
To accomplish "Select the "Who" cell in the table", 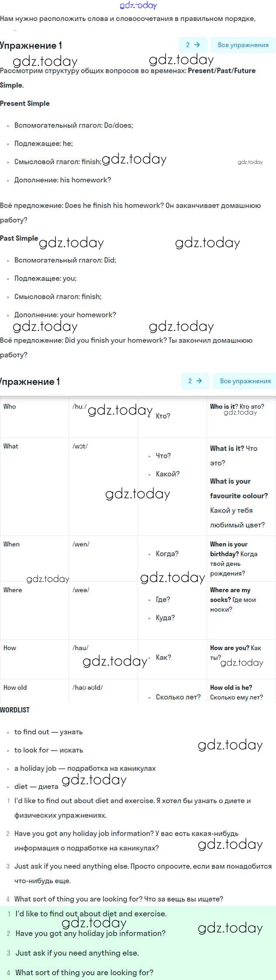I will [x=10, y=406].
